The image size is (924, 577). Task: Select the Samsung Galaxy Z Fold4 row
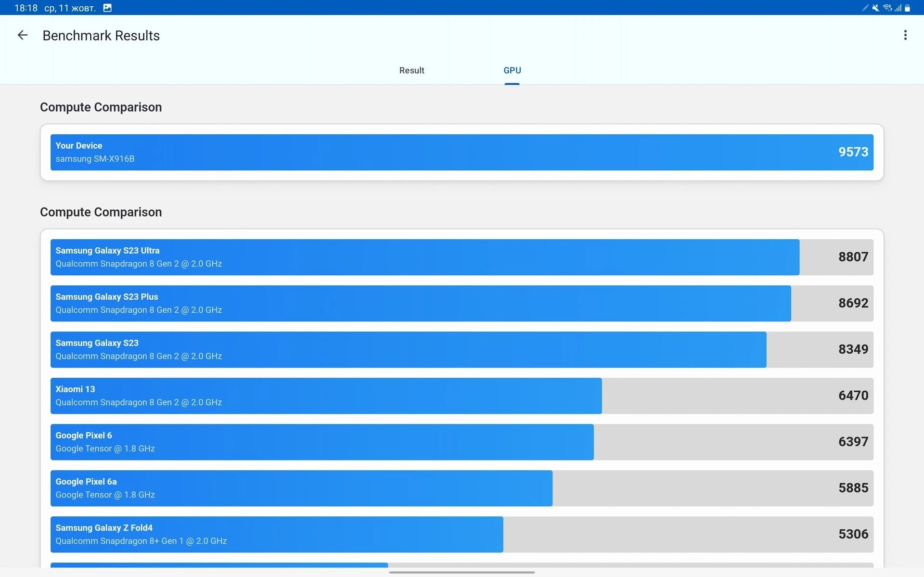click(462, 534)
